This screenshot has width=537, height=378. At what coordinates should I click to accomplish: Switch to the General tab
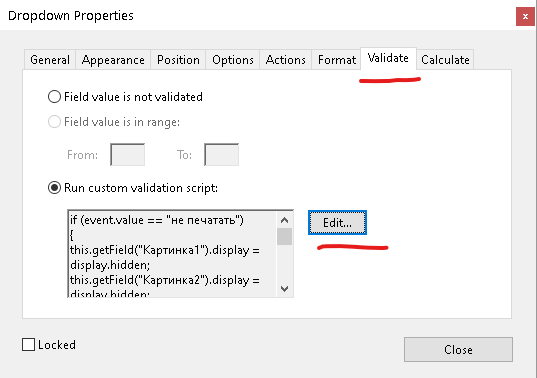pos(50,60)
